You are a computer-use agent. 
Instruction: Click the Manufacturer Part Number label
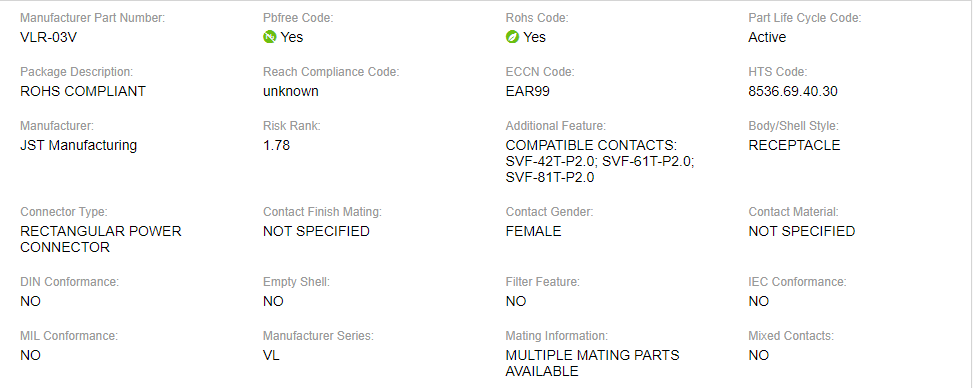[92, 18]
